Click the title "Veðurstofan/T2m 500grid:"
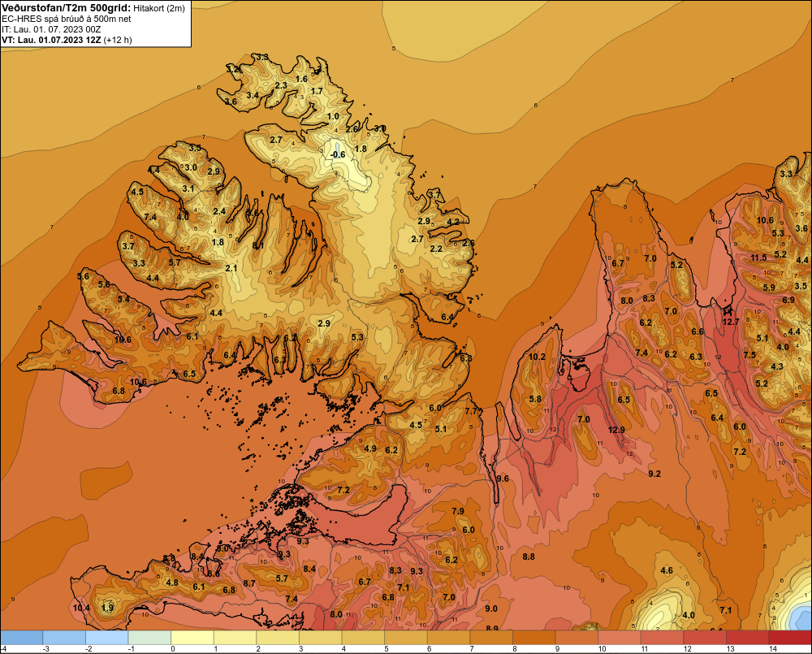Image resolution: width=812 pixels, height=654 pixels. [x=66, y=8]
